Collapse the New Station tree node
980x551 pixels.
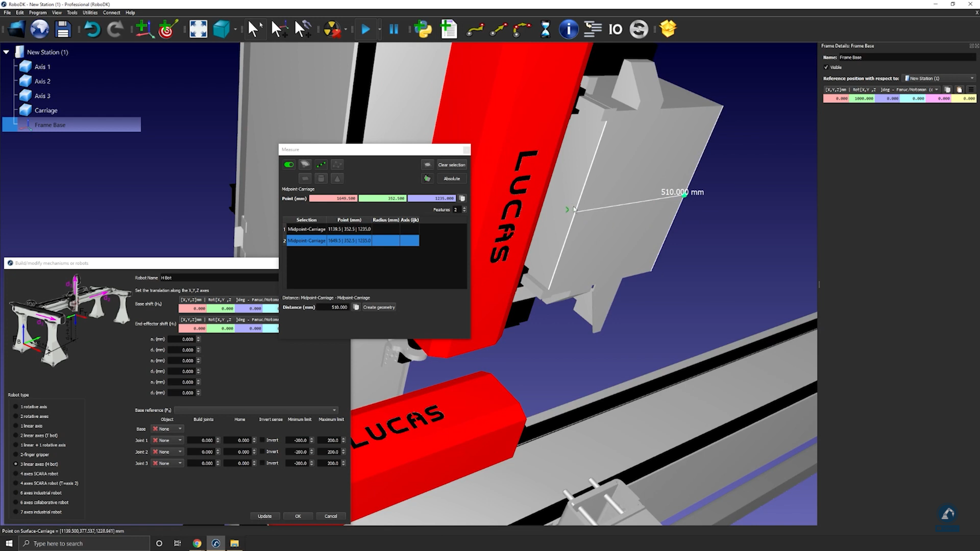pos(6,52)
